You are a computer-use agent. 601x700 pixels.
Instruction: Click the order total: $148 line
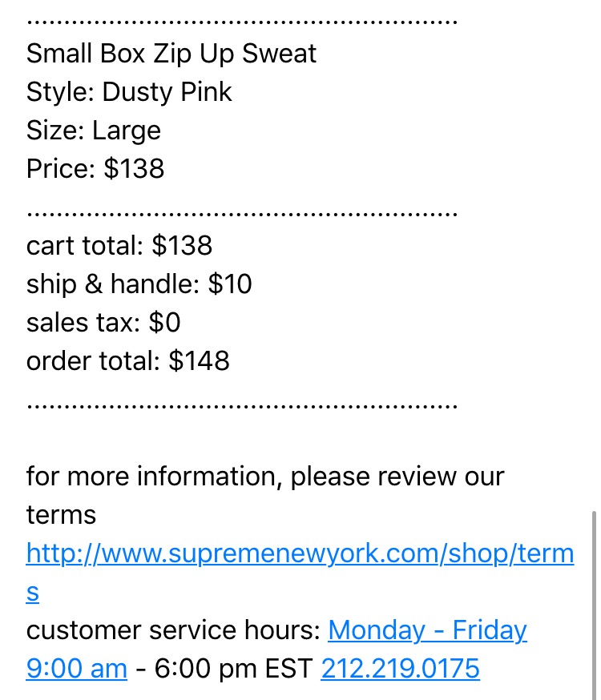tap(127, 360)
